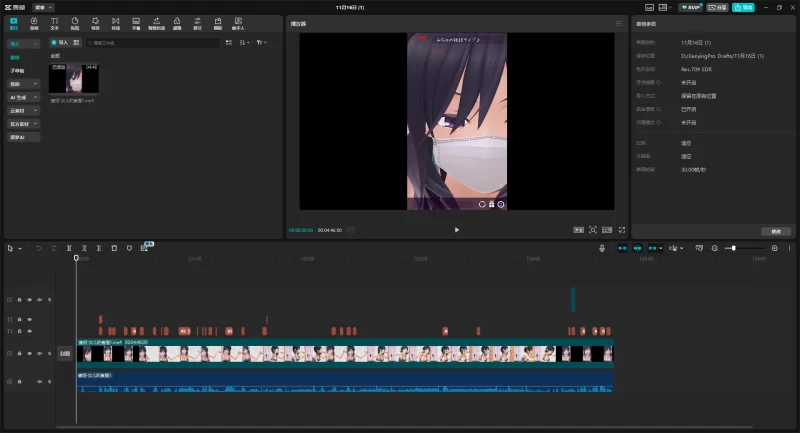Open the Stickers (贴纸) panel
800x433 pixels.
75,22
